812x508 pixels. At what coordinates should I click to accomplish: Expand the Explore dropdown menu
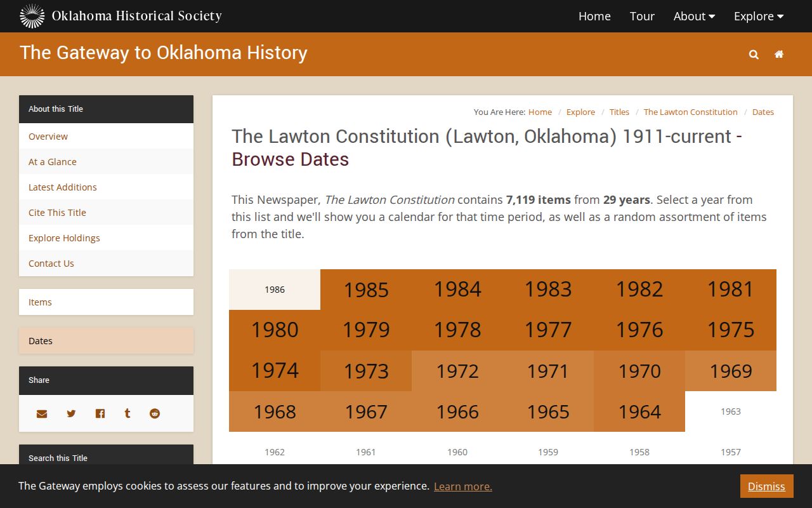pos(759,16)
